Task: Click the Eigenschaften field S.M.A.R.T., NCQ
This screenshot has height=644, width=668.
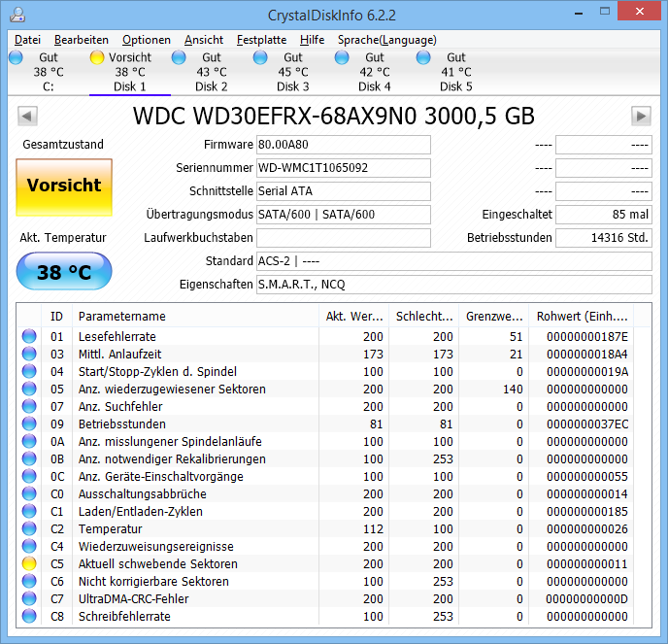Action: tap(454, 285)
